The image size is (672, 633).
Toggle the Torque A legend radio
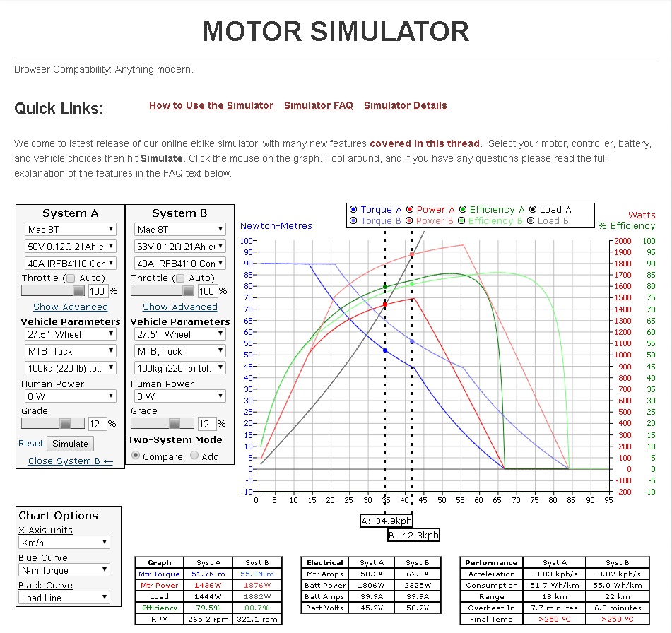pyautogui.click(x=353, y=210)
